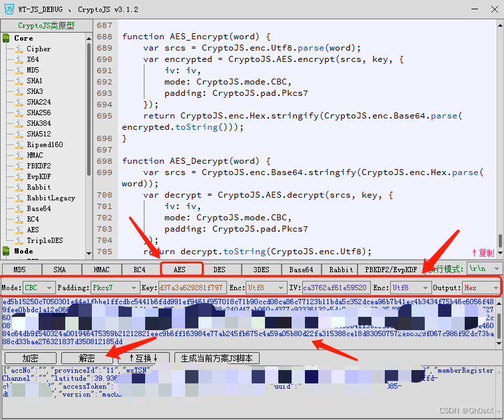The image size is (504, 420).
Task: Click the SHA512 tree item icon
Action: click(x=19, y=134)
